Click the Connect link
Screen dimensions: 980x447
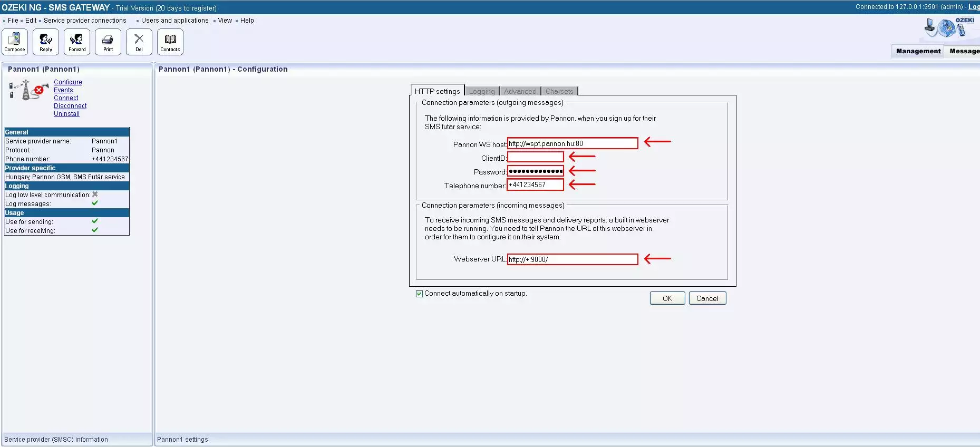click(66, 98)
